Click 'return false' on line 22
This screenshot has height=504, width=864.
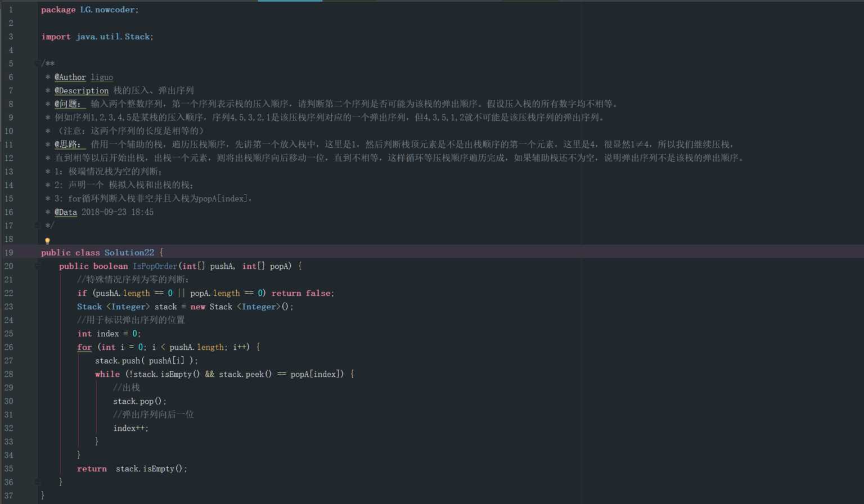tap(301, 293)
